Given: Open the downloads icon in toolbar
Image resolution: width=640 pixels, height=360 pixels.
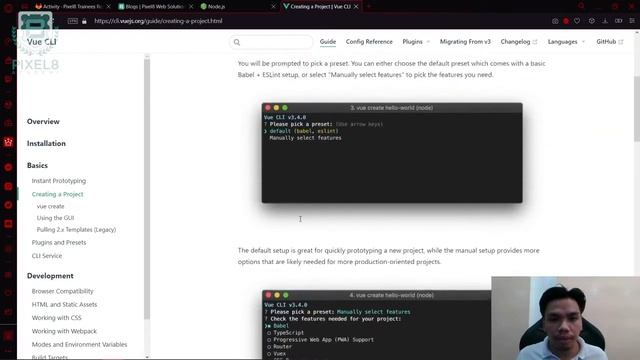Looking at the screenshot, I should click(x=605, y=21).
